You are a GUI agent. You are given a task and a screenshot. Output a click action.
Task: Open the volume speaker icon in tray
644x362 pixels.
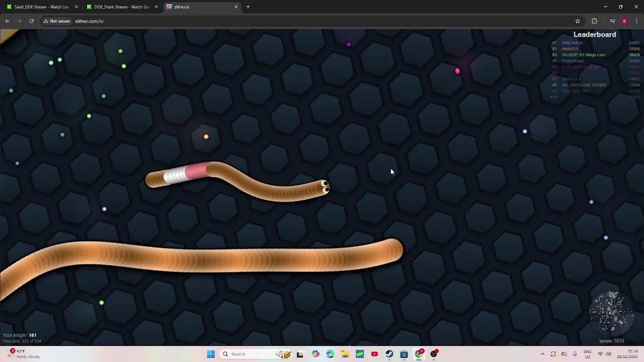coord(608,354)
